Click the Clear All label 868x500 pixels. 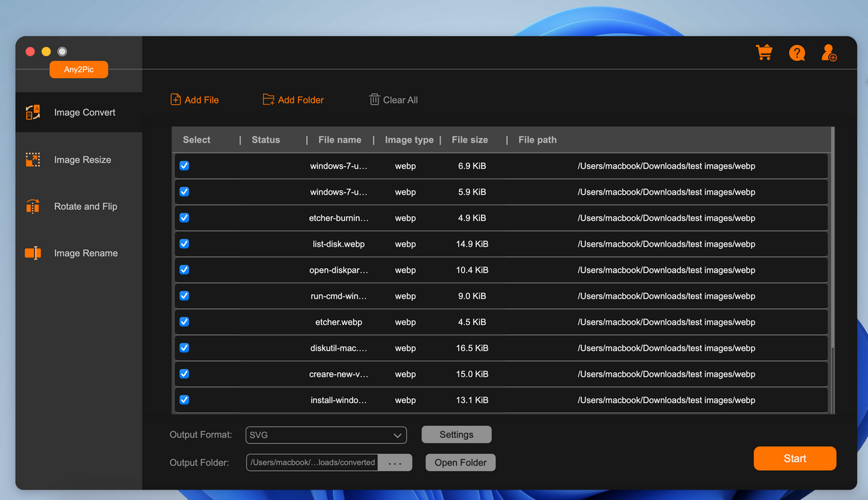[401, 100]
